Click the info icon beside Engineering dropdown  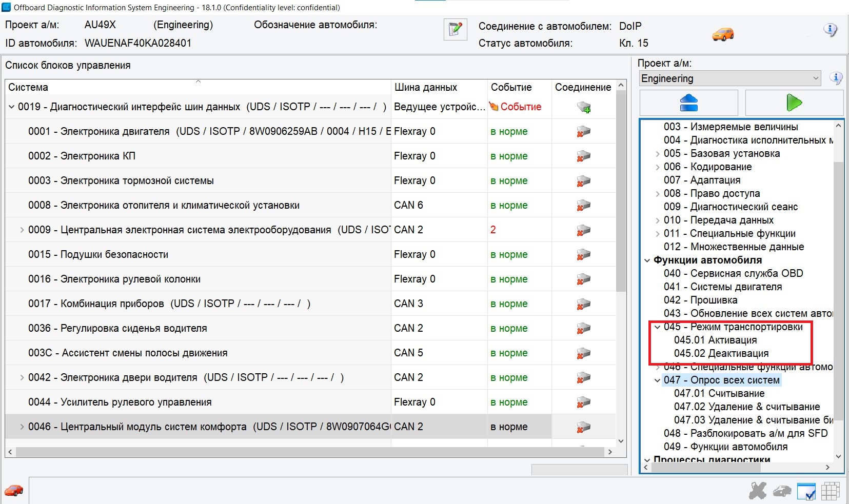pos(836,78)
